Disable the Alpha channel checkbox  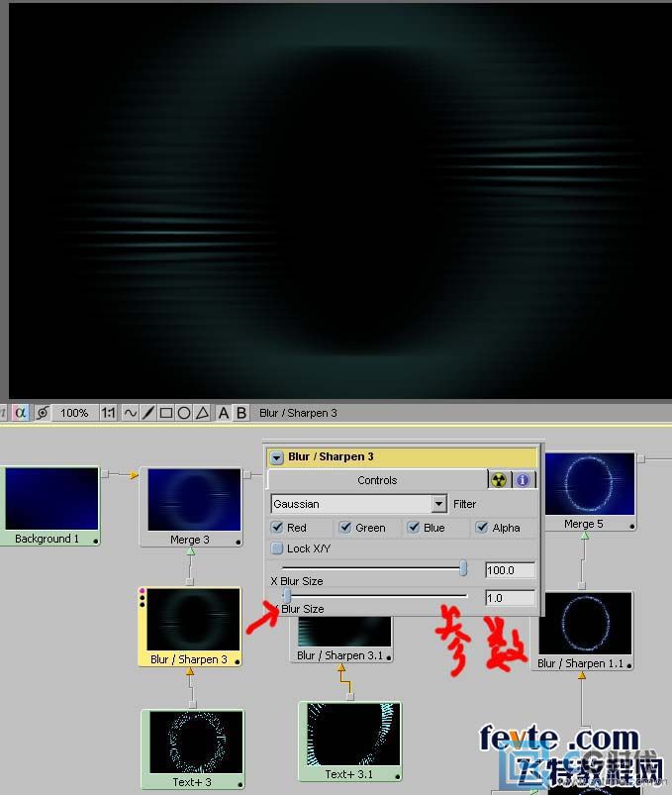(x=482, y=528)
